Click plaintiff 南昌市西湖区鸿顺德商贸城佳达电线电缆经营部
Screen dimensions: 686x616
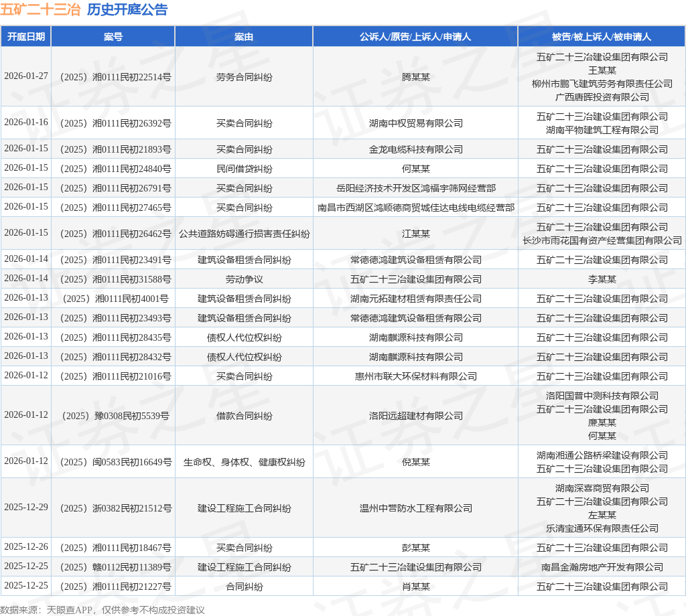click(415, 208)
